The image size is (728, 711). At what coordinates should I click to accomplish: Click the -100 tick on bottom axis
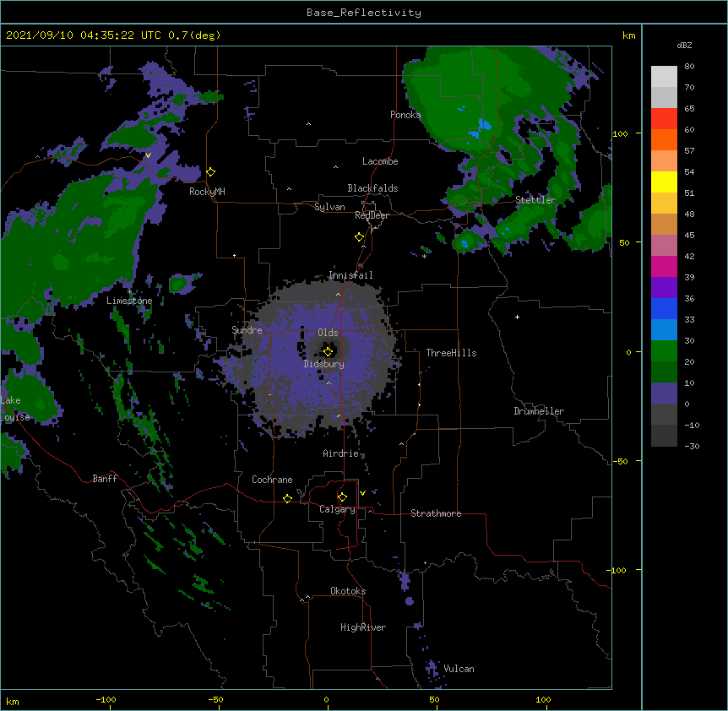(106, 700)
